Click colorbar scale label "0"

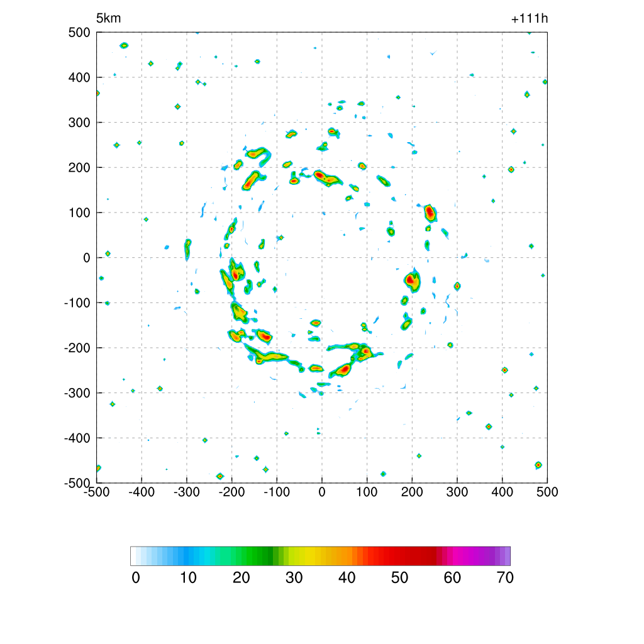(x=136, y=578)
